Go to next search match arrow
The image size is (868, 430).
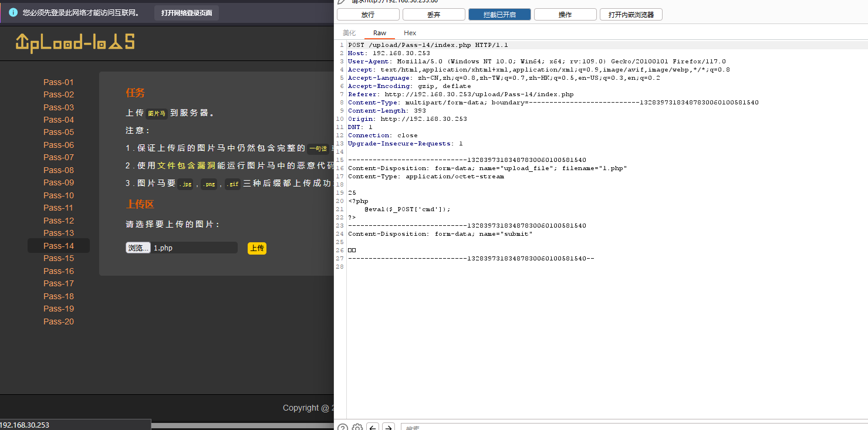pos(389,426)
